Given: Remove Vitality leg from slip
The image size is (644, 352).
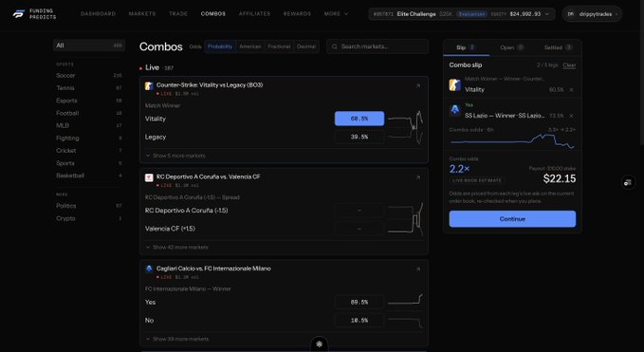Looking at the screenshot, I should [x=571, y=89].
